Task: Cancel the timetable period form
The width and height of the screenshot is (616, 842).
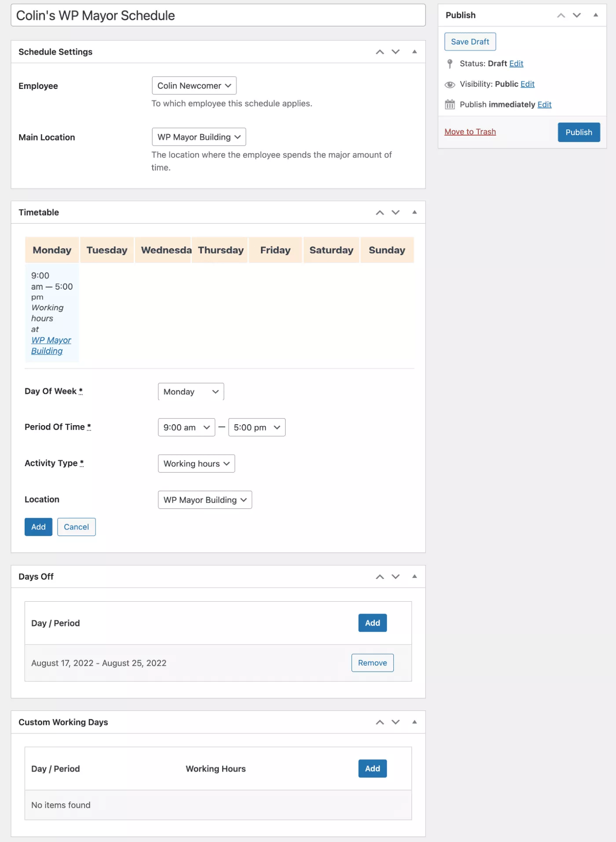Action: (x=77, y=527)
